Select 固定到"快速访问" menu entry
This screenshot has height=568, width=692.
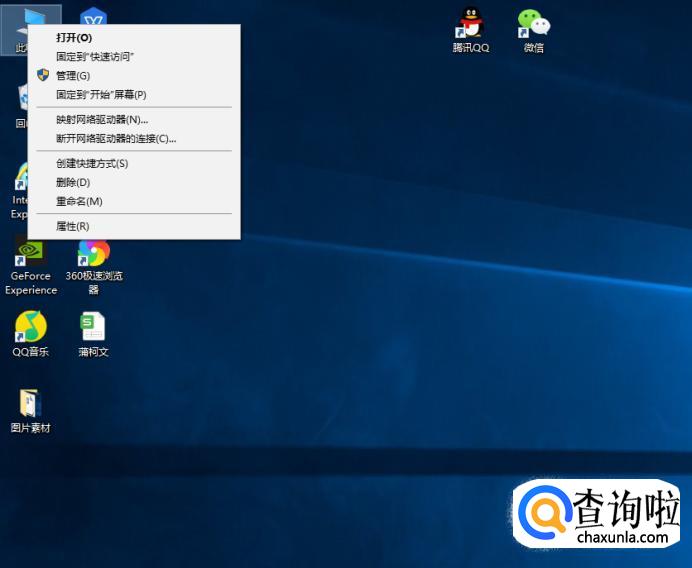coord(95,57)
